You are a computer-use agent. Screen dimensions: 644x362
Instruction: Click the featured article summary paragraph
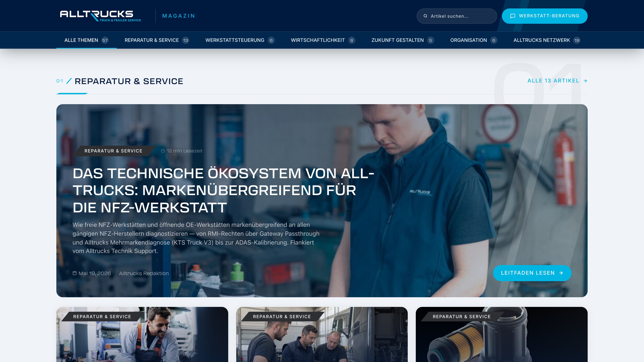[196, 238]
